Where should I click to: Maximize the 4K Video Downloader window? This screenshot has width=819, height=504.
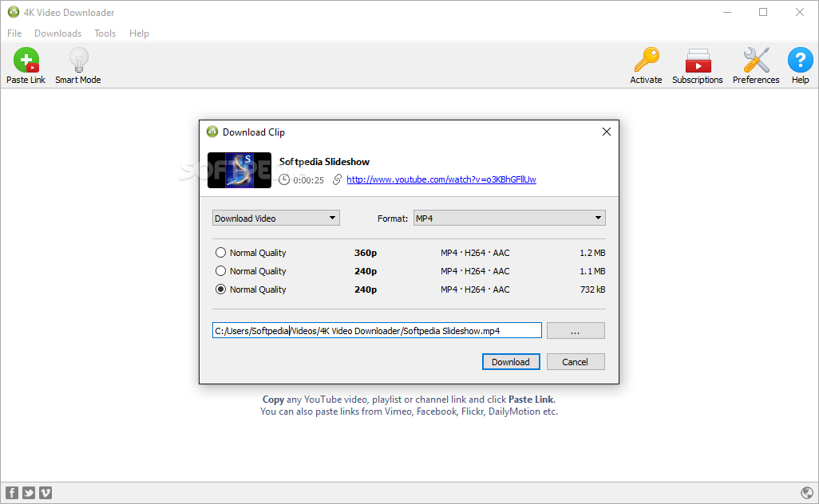pos(763,12)
